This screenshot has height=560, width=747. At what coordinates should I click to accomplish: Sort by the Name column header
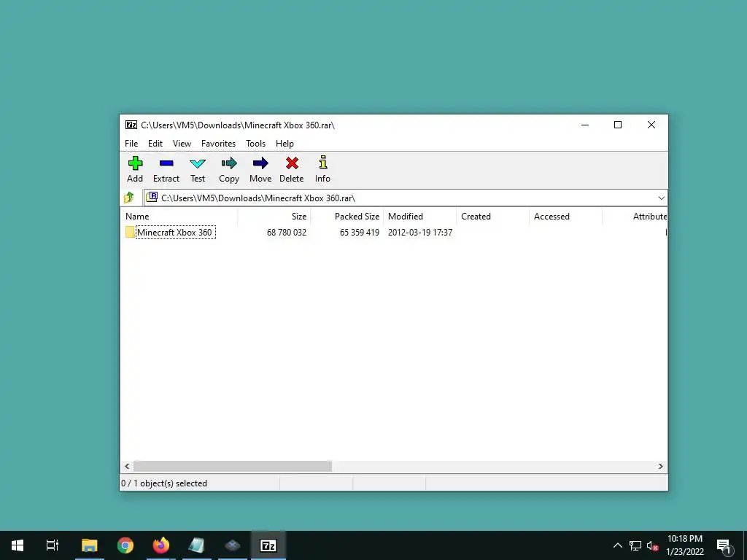(179, 216)
